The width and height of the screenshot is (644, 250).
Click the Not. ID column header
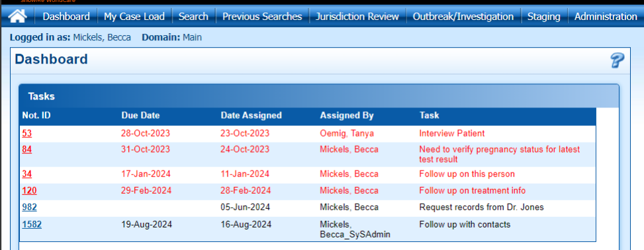36,115
